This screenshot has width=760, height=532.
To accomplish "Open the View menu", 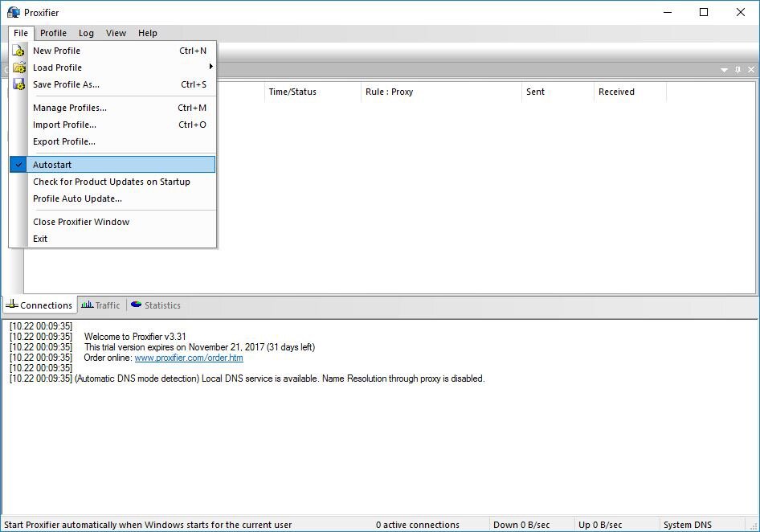I will click(x=116, y=33).
